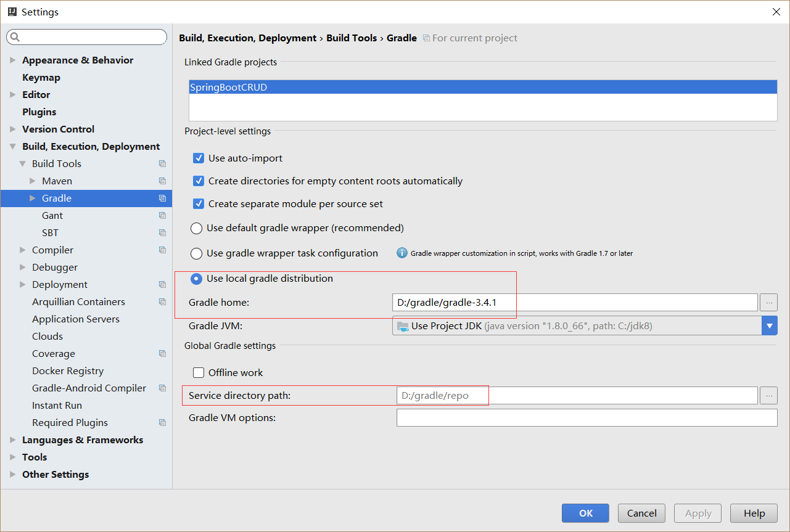Click the per-project icon on Gradle row
The width and height of the screenshot is (790, 532).
[x=162, y=198]
